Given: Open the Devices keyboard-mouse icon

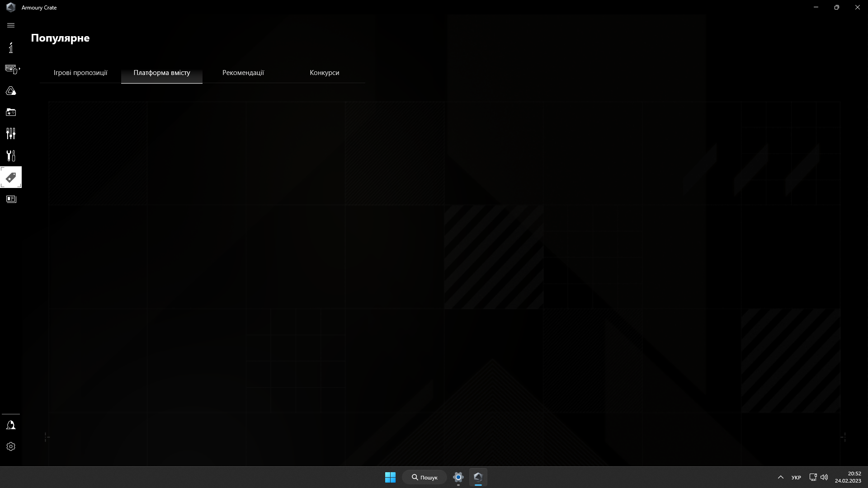Looking at the screenshot, I should tap(10, 69).
